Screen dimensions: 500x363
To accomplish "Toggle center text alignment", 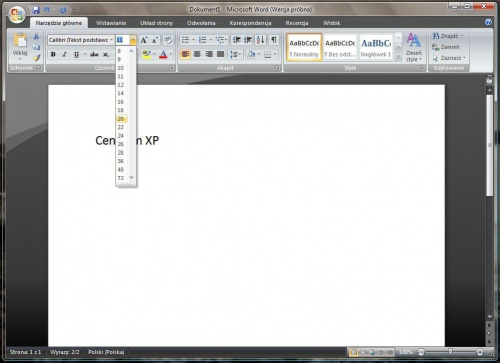I will tap(197, 54).
